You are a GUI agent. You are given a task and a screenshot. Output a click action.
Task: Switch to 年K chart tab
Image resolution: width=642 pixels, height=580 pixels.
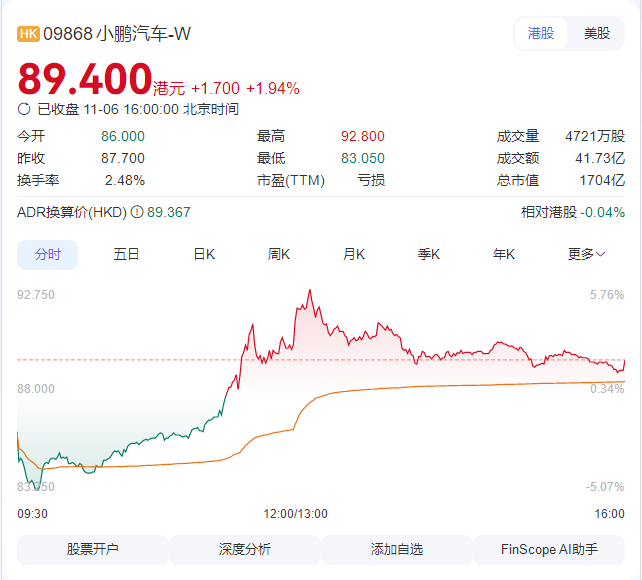click(504, 254)
